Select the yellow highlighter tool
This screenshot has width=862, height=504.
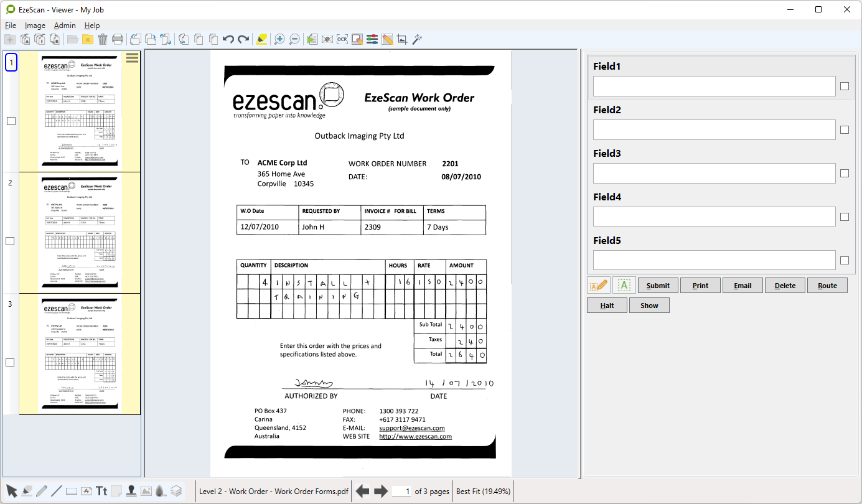(x=262, y=39)
